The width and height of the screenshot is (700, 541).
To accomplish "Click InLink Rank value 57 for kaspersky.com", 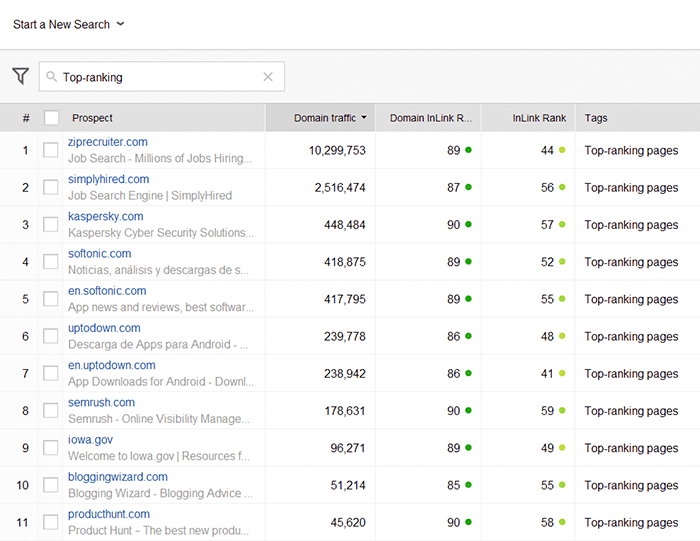I will pos(547,225).
